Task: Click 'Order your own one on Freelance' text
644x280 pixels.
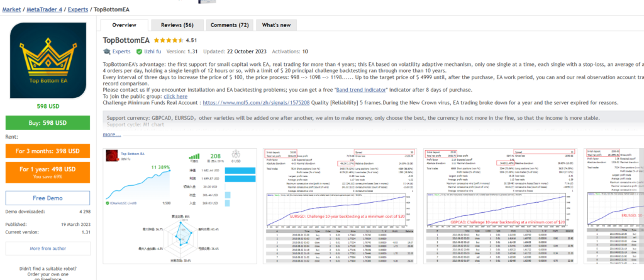Action: (48, 277)
